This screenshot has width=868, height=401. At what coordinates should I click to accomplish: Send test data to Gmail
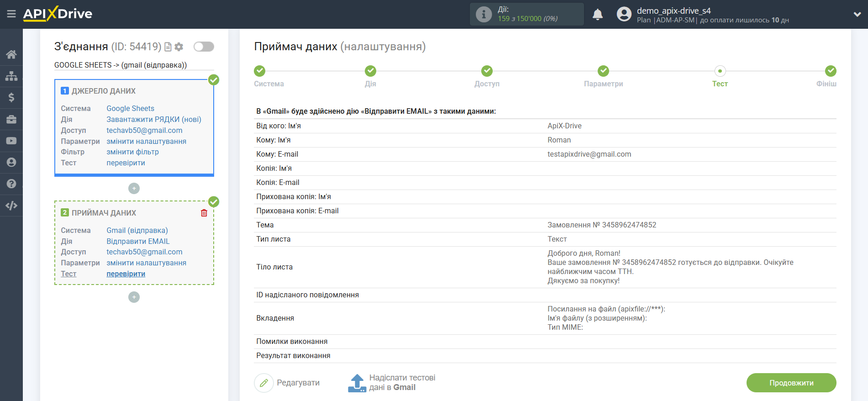click(392, 383)
